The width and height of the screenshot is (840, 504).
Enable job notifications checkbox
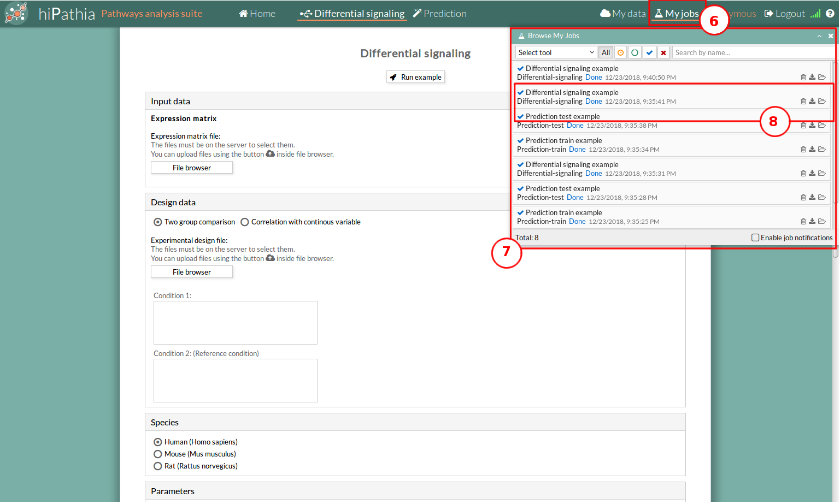(755, 238)
